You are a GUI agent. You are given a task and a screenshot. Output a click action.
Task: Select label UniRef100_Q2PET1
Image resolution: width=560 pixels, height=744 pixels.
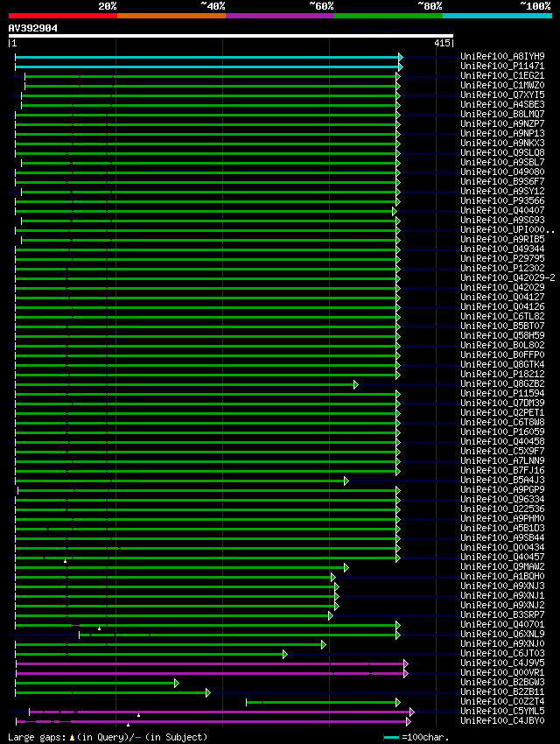coord(502,412)
